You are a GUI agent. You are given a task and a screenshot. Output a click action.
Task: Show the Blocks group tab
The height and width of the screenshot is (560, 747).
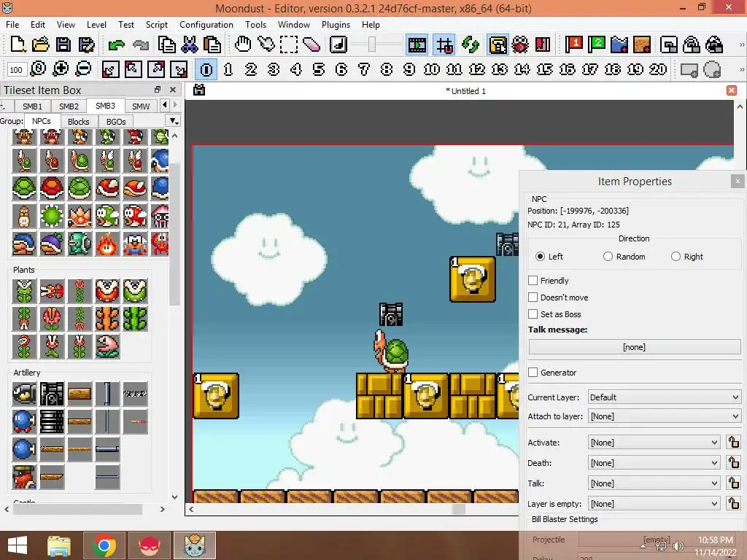pyautogui.click(x=79, y=122)
